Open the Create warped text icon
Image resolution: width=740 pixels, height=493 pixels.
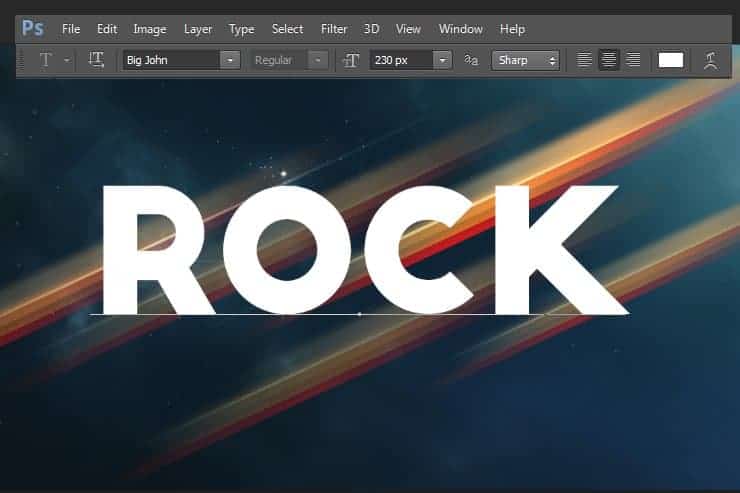pos(710,60)
